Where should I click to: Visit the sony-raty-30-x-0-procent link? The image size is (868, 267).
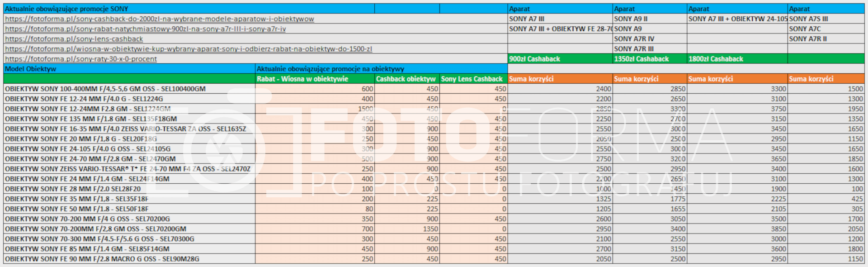pos(81,59)
